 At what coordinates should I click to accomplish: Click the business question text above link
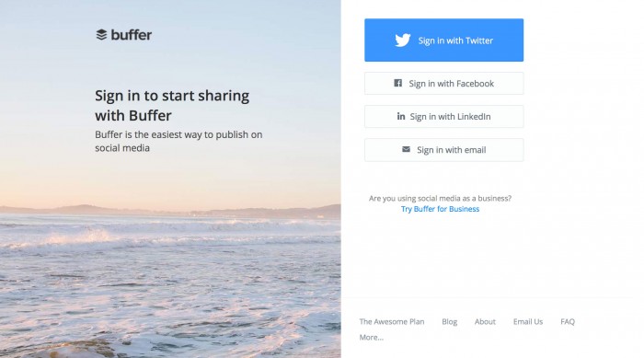[x=440, y=198]
